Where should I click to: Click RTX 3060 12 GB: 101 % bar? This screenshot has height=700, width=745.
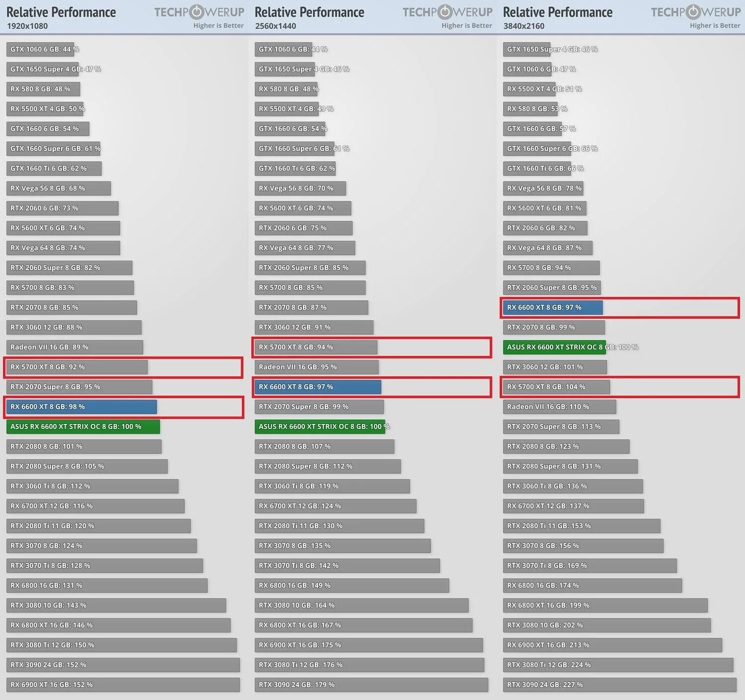click(x=555, y=367)
